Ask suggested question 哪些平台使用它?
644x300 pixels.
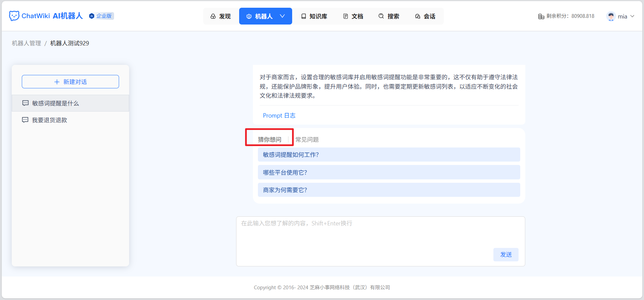(389, 172)
